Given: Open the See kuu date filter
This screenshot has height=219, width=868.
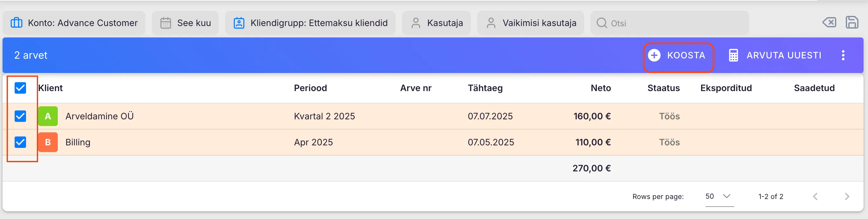Looking at the screenshot, I should click(x=185, y=23).
